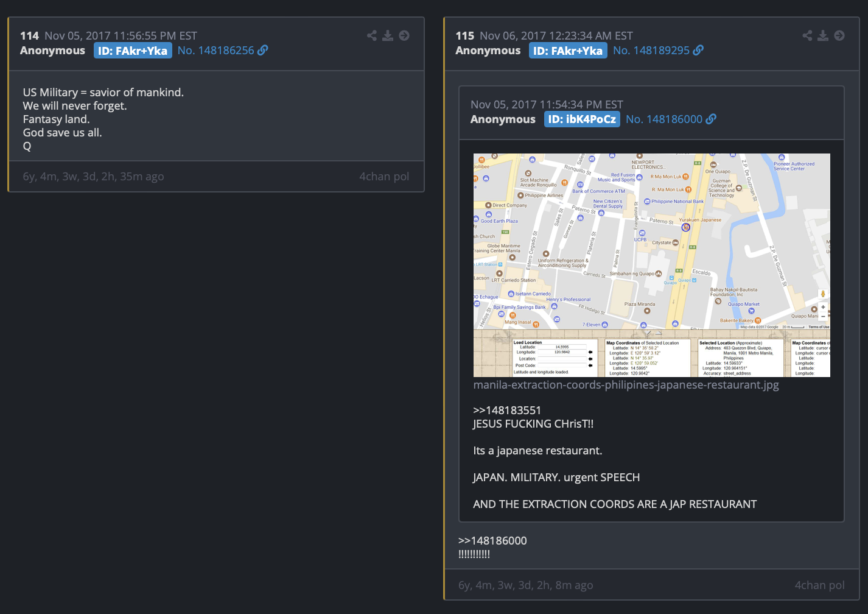Click the >>148186000 reply reference

click(x=492, y=541)
